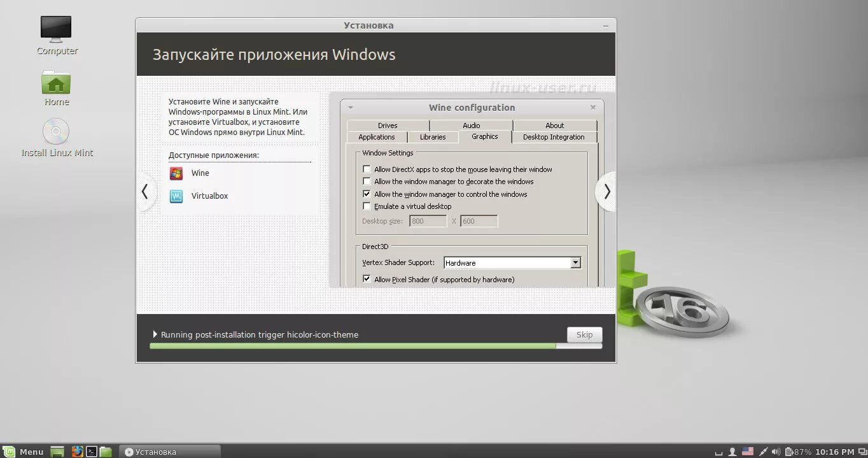The height and width of the screenshot is (458, 868).
Task: Launch Firefox from the panel
Action: [77, 452]
